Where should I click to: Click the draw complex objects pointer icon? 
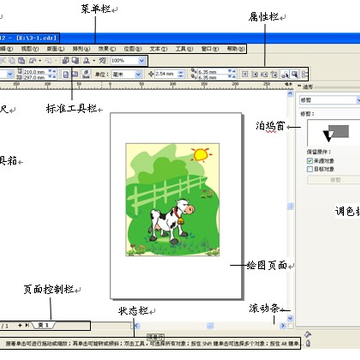(285, 74)
